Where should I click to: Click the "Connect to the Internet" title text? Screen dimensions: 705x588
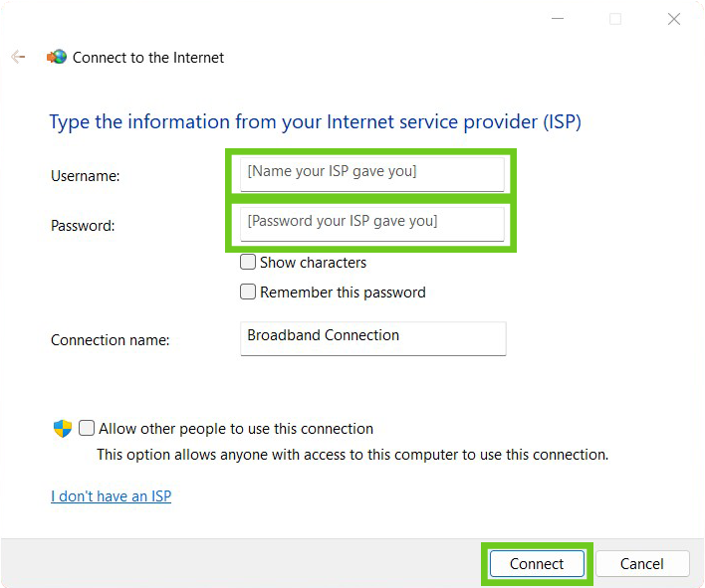point(148,58)
